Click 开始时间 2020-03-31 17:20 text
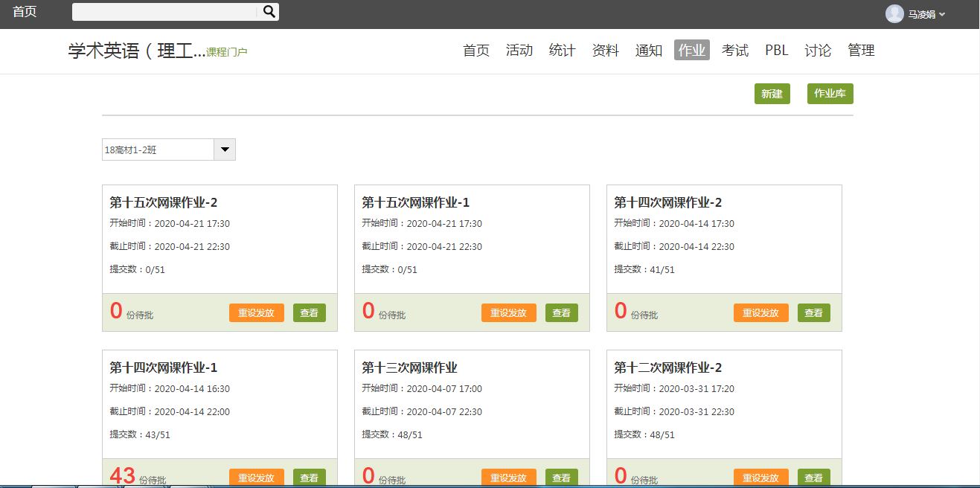 click(674, 388)
